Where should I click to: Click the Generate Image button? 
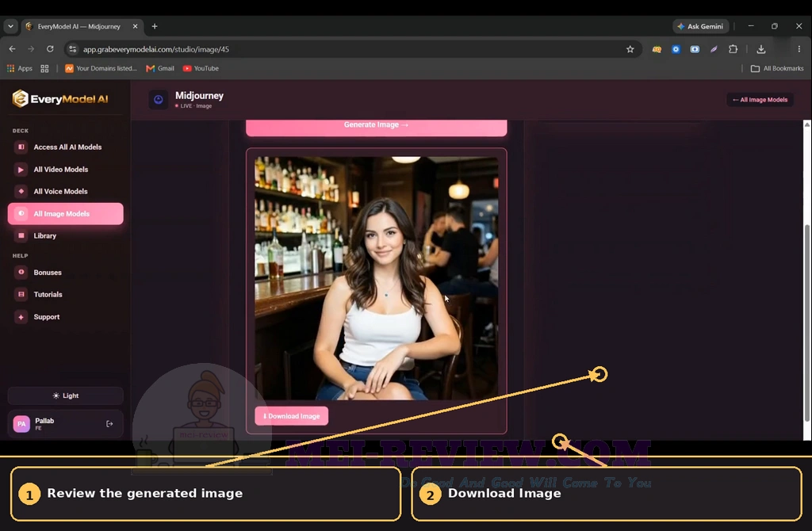click(376, 128)
